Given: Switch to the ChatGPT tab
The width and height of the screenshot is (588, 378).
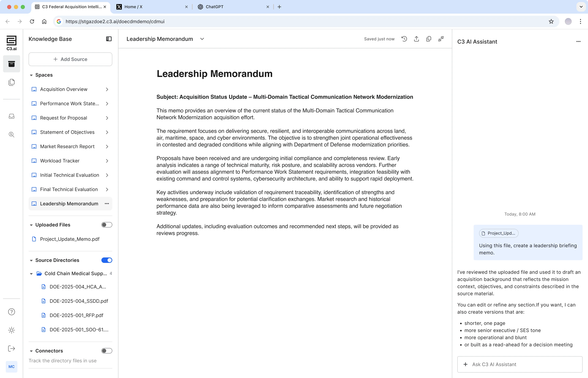Looking at the screenshot, I should click(x=233, y=7).
